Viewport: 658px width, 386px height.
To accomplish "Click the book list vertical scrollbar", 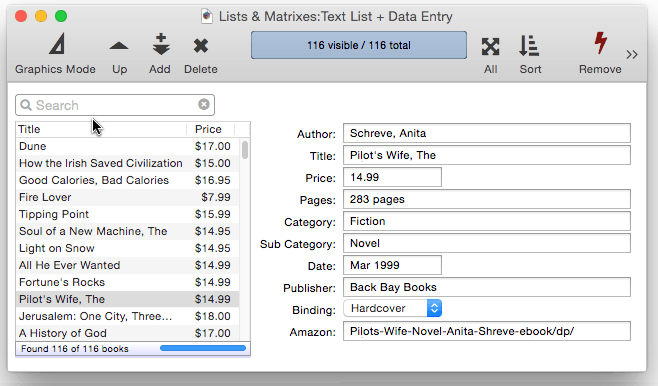I will click(x=245, y=150).
